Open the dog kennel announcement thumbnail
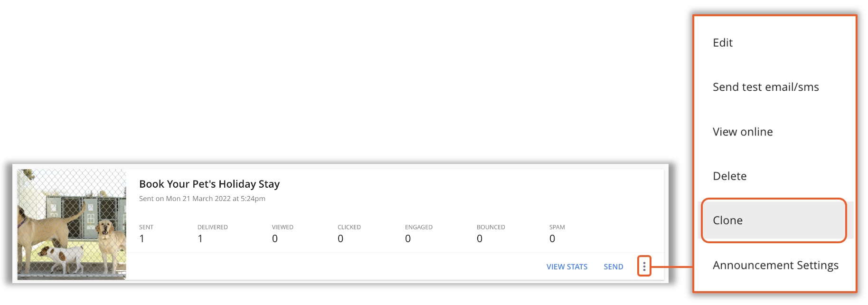This screenshot has height=305, width=868. coord(72,224)
